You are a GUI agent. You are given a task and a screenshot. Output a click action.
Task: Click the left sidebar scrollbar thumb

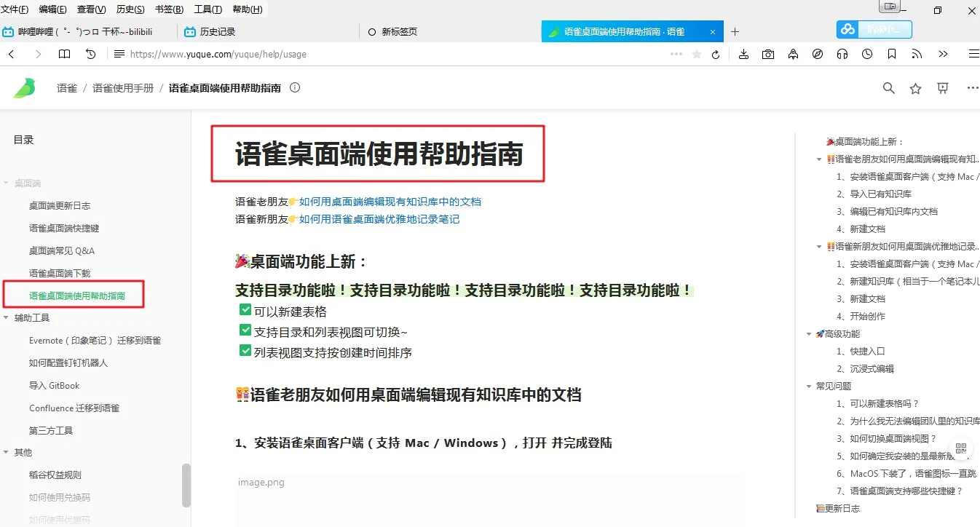[186, 485]
